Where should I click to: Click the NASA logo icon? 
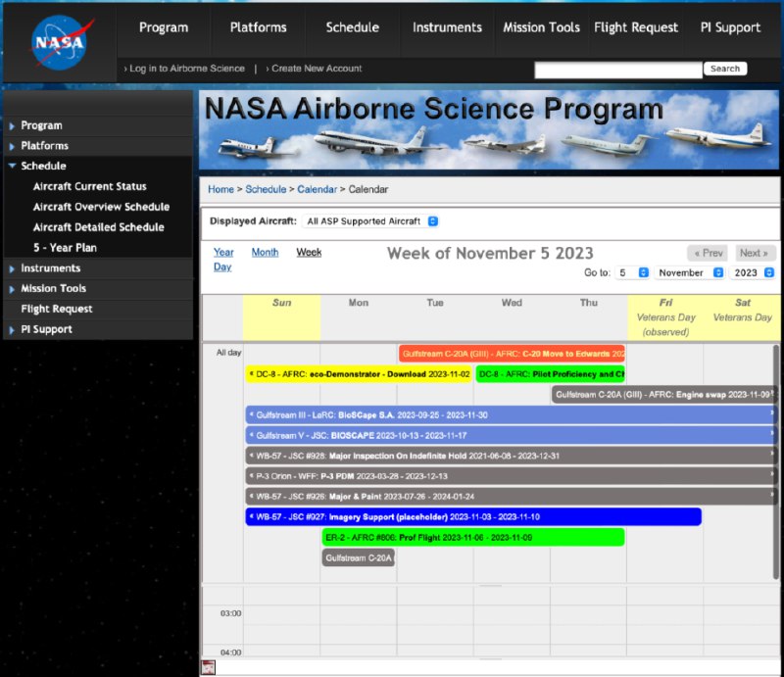[60, 42]
